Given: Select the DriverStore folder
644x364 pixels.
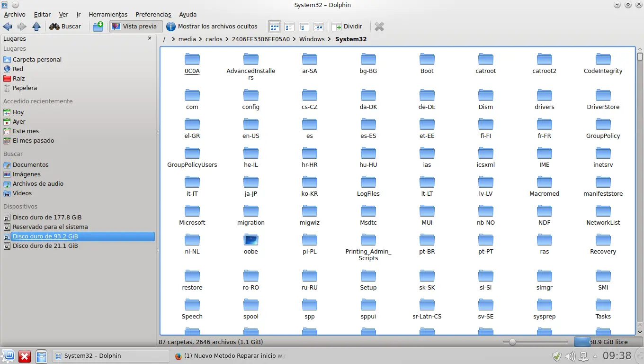Looking at the screenshot, I should 603,100.
